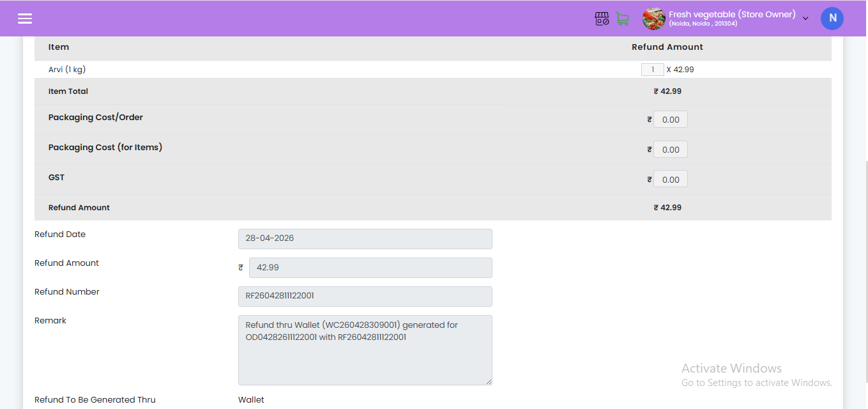Click the X 42.99 unit price text
Viewport: 868px width, 409px height.
pyautogui.click(x=680, y=70)
